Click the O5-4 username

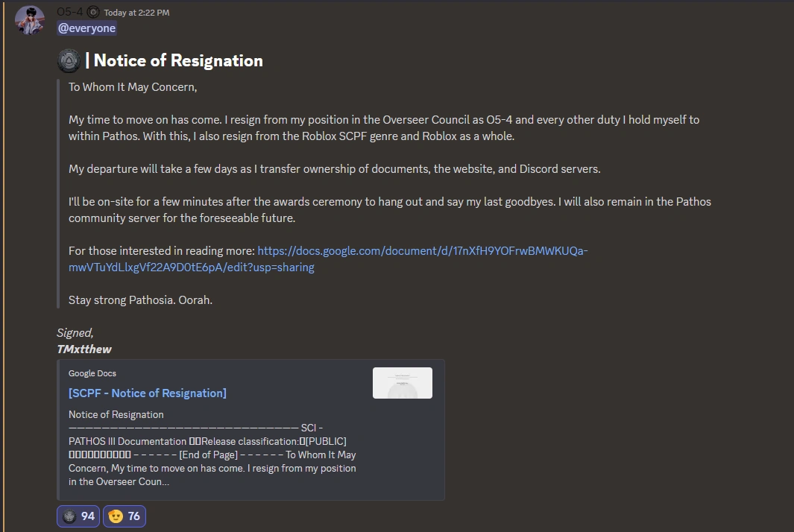tap(70, 12)
